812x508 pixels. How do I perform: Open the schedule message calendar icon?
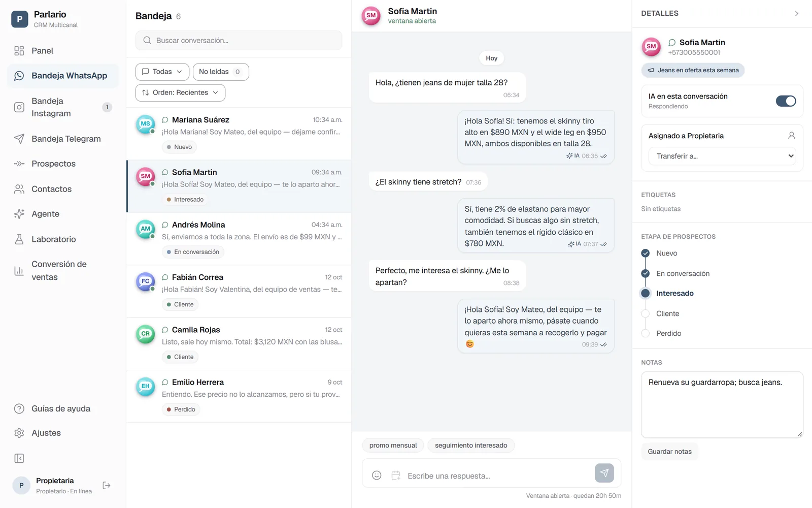[x=396, y=475]
